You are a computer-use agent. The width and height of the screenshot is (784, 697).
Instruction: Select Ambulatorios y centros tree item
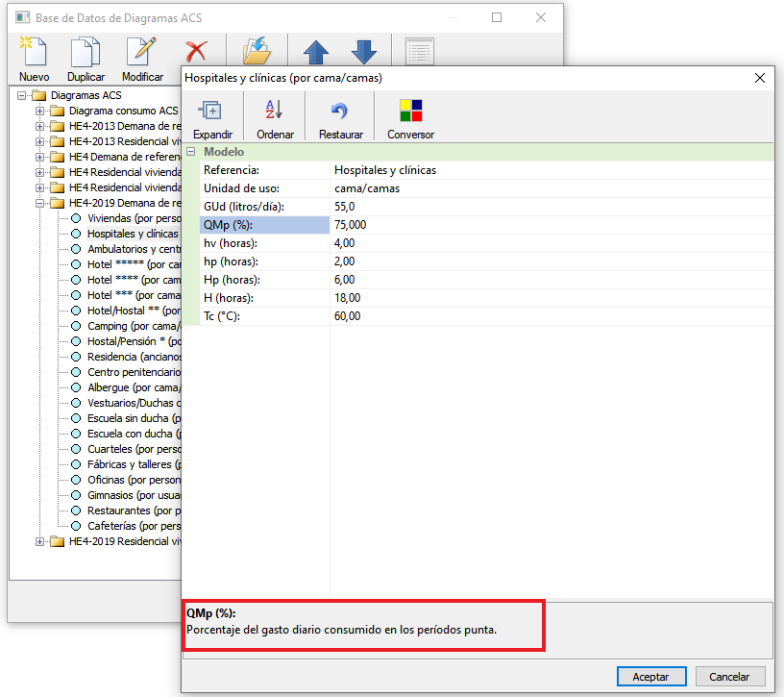[134, 249]
